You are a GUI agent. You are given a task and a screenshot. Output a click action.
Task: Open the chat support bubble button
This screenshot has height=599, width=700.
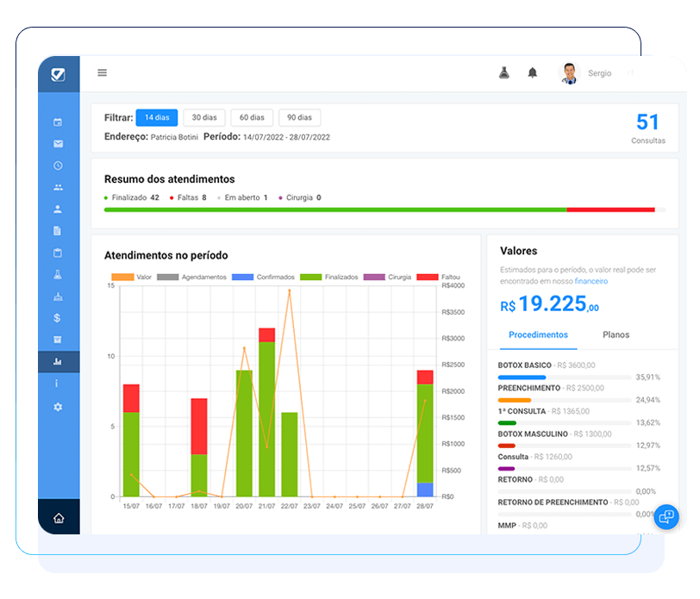[666, 517]
